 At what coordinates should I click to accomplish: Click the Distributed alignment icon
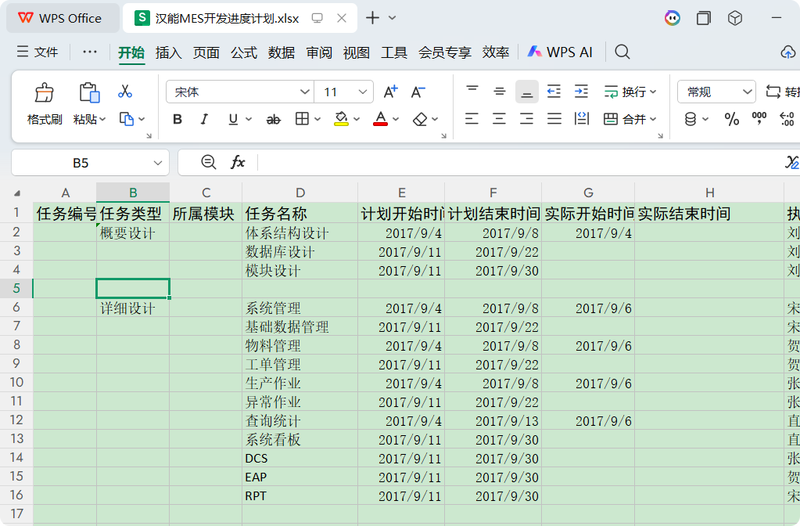tap(582, 119)
